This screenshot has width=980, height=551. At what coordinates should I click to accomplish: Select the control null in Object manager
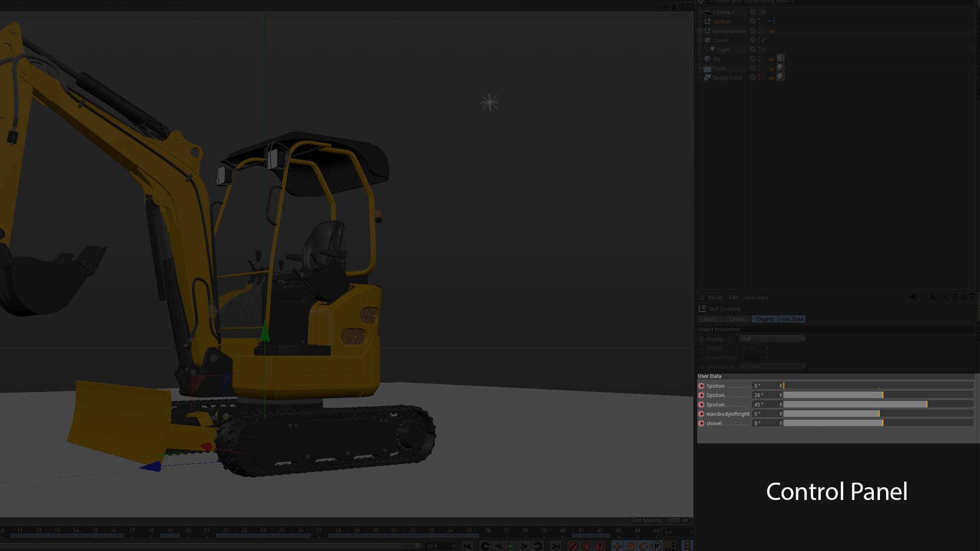pos(721,21)
